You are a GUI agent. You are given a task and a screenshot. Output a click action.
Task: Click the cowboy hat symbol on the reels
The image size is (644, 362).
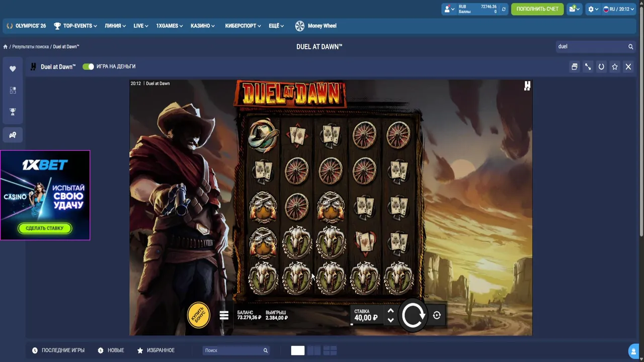[x=263, y=135]
